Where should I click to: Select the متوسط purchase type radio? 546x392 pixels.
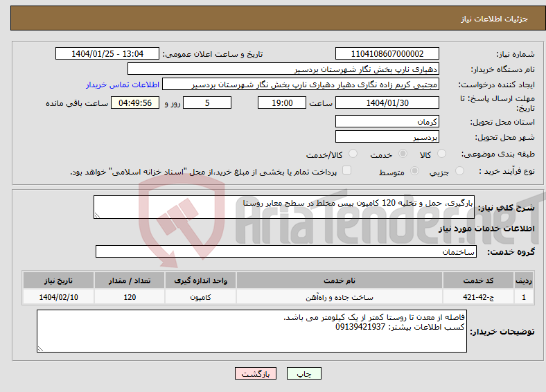(x=414, y=170)
